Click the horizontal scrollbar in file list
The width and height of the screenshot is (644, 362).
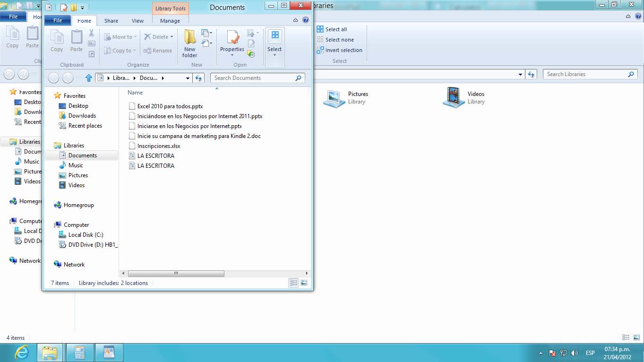(x=176, y=273)
